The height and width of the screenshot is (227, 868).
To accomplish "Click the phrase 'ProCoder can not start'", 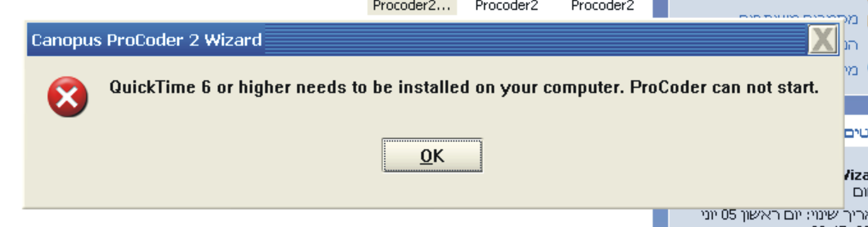I will [x=724, y=87].
